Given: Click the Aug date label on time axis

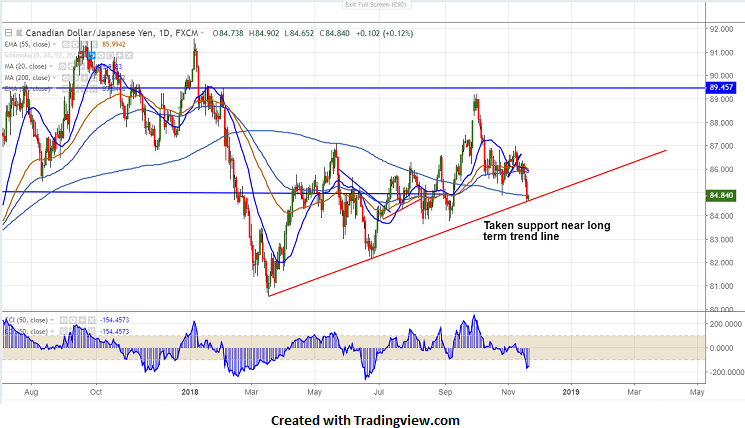Looking at the screenshot, I should (x=31, y=392).
